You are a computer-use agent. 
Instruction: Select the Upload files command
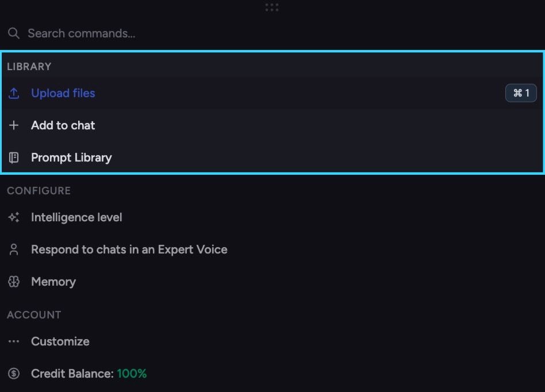pos(272,93)
